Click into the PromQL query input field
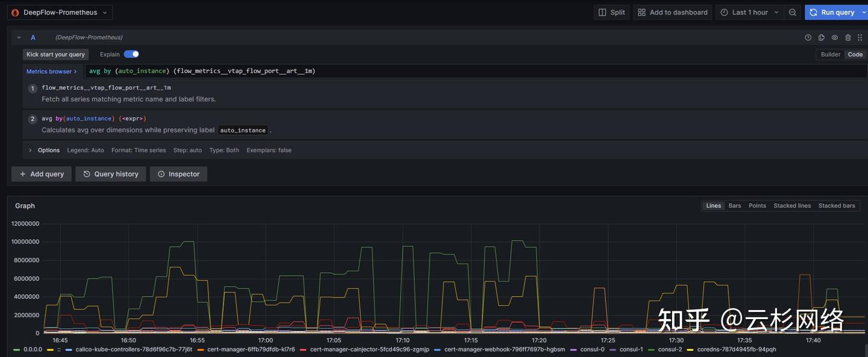Viewport: 868px width, 357px height. [x=476, y=71]
